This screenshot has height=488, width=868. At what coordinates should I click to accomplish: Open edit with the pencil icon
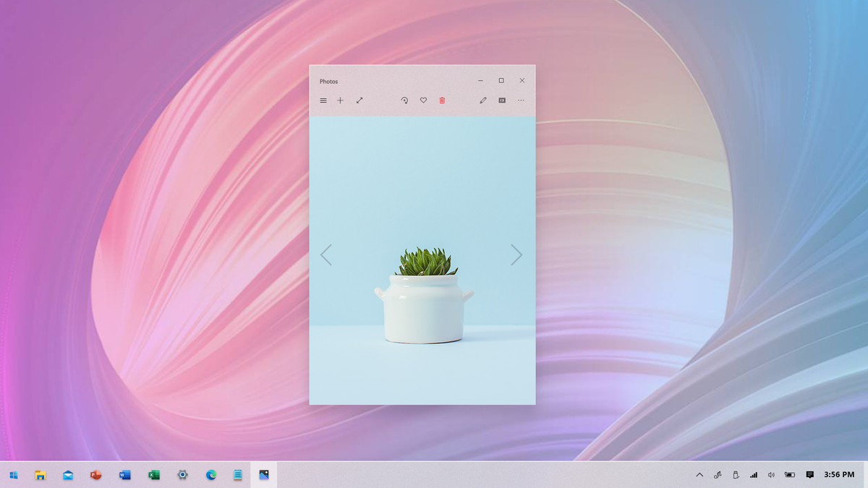483,100
